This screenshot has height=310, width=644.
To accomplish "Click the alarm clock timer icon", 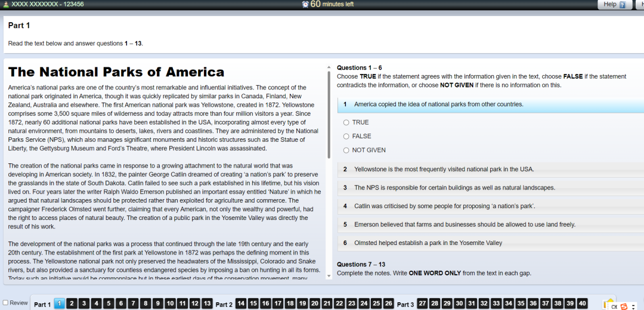I will (x=305, y=5).
